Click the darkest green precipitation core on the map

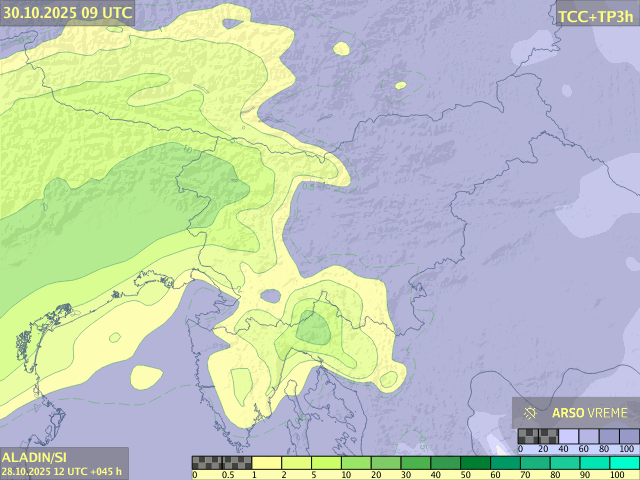(x=313, y=328)
